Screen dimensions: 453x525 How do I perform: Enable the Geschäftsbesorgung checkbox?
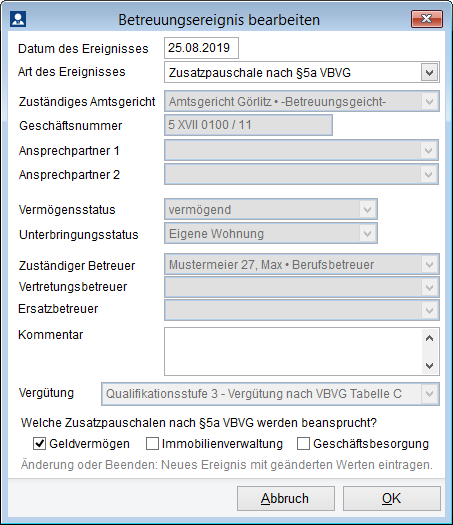(303, 444)
